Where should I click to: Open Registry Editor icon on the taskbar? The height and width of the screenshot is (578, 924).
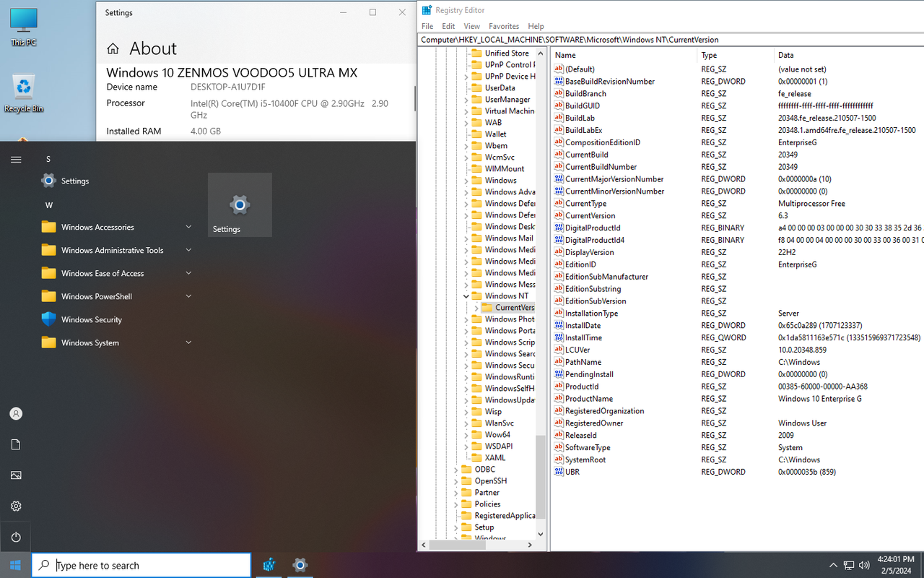point(269,565)
